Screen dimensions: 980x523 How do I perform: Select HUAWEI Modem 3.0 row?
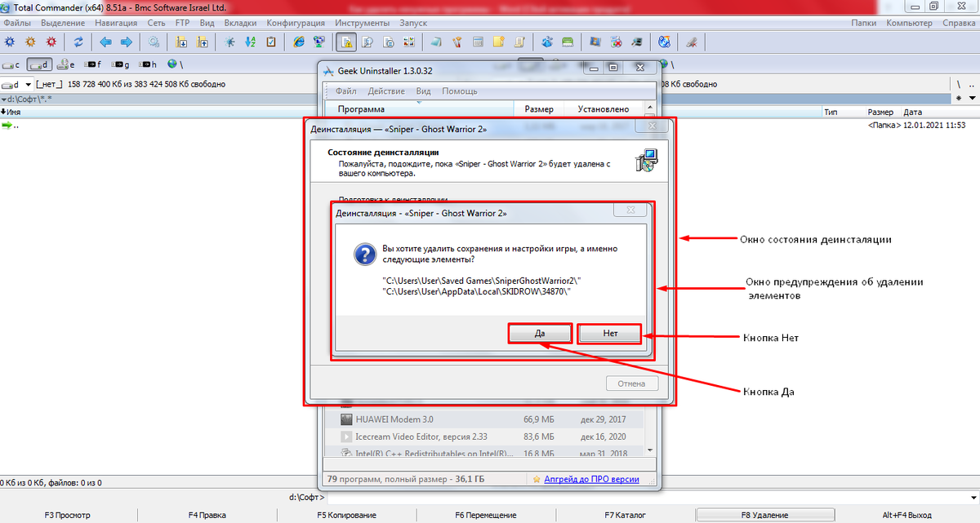(x=484, y=419)
